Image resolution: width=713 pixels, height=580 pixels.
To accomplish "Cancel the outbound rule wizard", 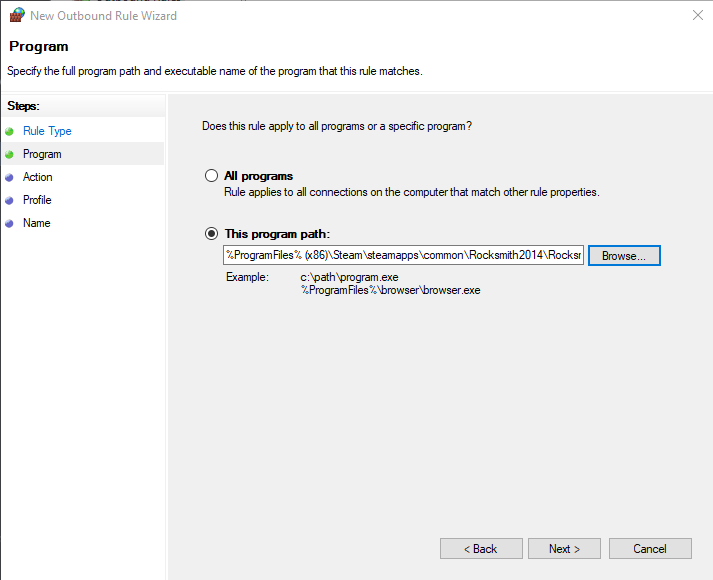I will pos(650,549).
